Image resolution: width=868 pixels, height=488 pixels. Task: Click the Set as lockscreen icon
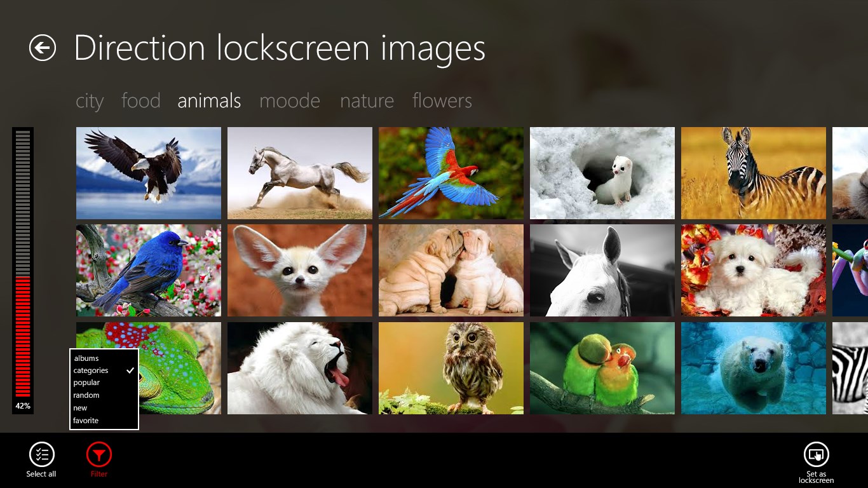[817, 454]
